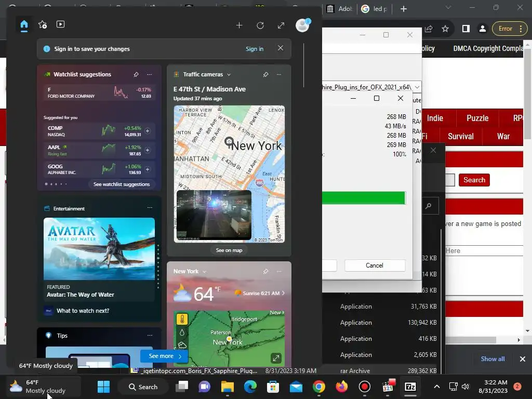Click the Chrome Error update button
The height and width of the screenshot is (399, 532).
click(509, 29)
